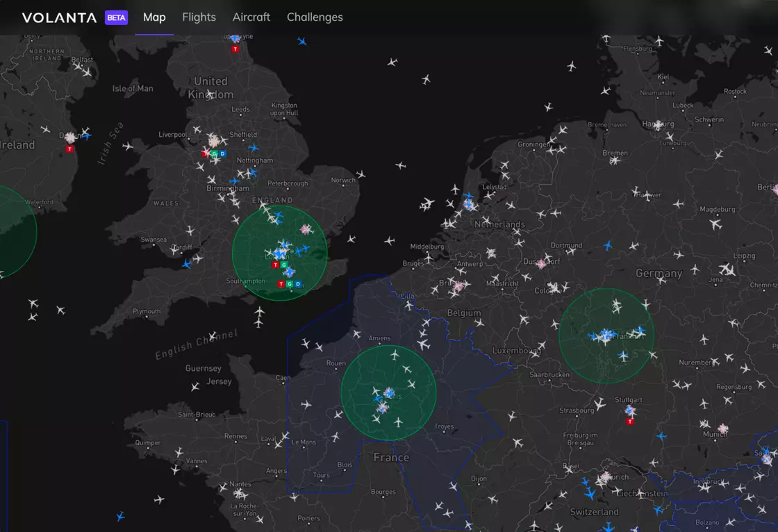The width and height of the screenshot is (778, 532).
Task: Select the blue aircraft near Cardiff
Action: (187, 264)
